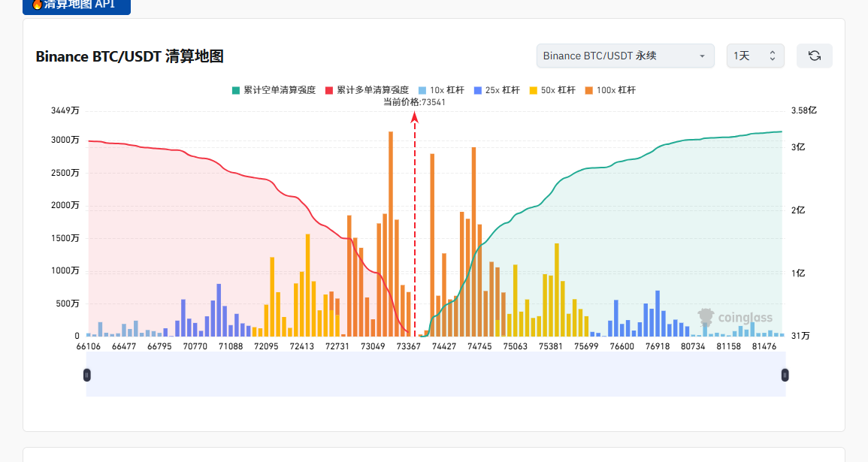Screen dimensions: 868x462
Task: Toggle the 50x 杠杆 legend series
Action: click(552, 90)
